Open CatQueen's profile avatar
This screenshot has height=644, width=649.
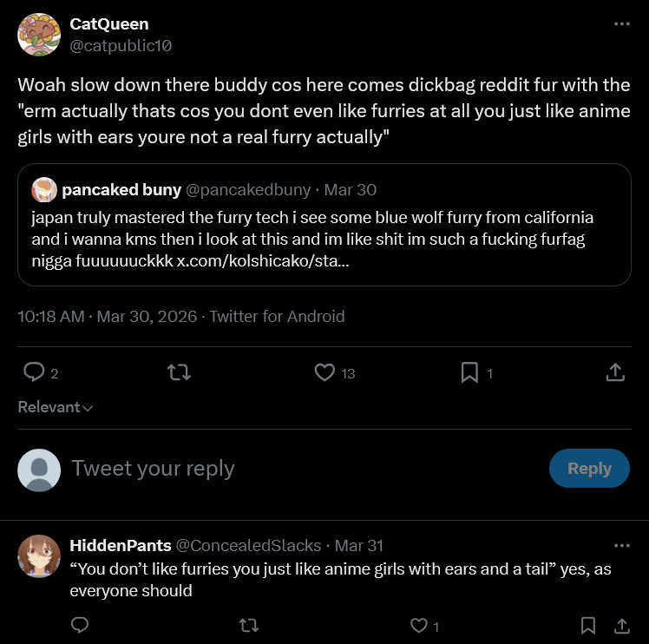click(39, 35)
